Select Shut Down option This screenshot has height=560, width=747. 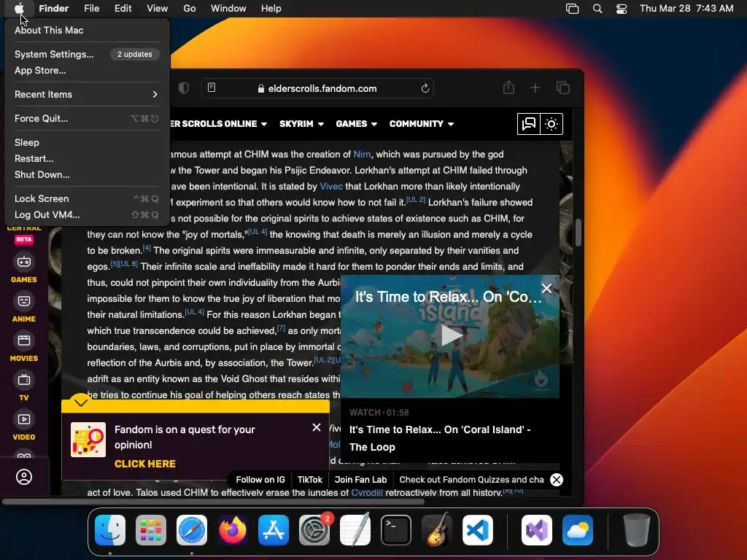coord(87,175)
